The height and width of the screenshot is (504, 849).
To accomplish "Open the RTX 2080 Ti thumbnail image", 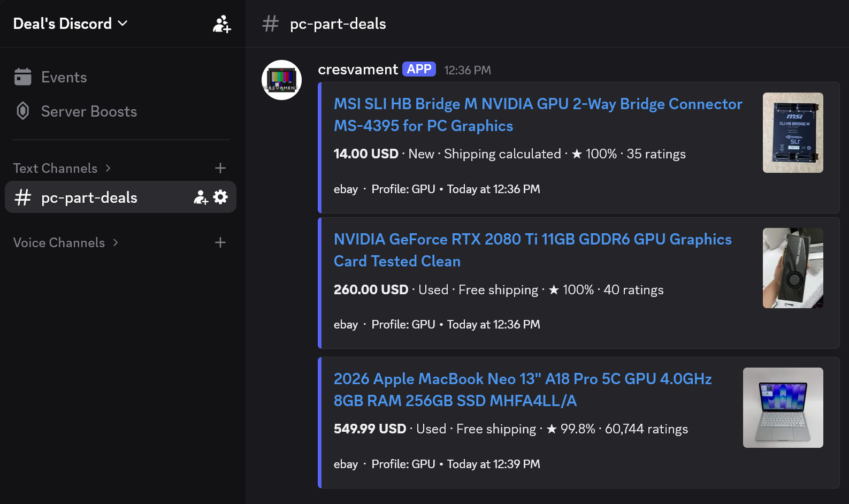I will coord(793,268).
